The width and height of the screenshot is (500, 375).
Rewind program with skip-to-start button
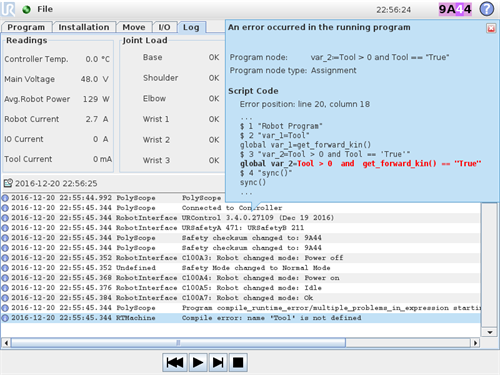coord(175,362)
